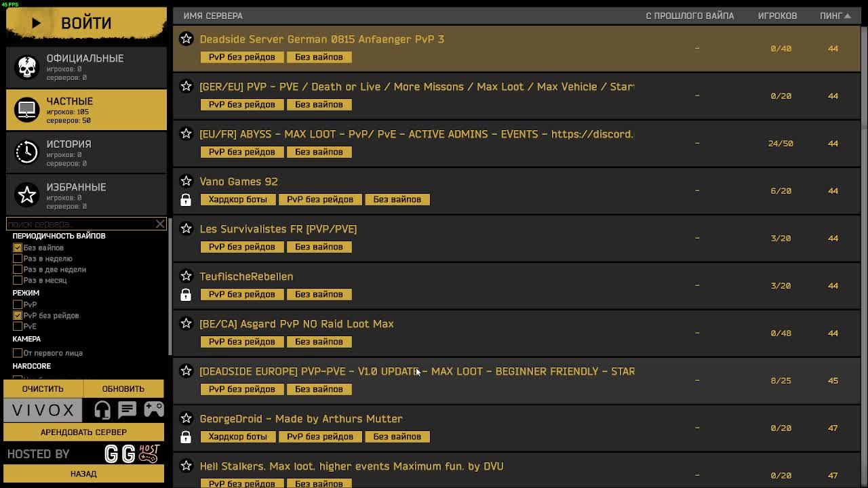This screenshot has height=488, width=868.
Task: Click Хардкор боты tag on GeorgeDroid row
Action: point(237,436)
